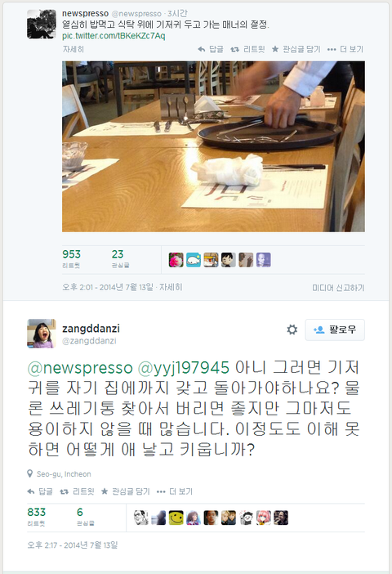Open newspresso's profile avatar
Viewport: 392px width, 574px height.
(x=42, y=25)
